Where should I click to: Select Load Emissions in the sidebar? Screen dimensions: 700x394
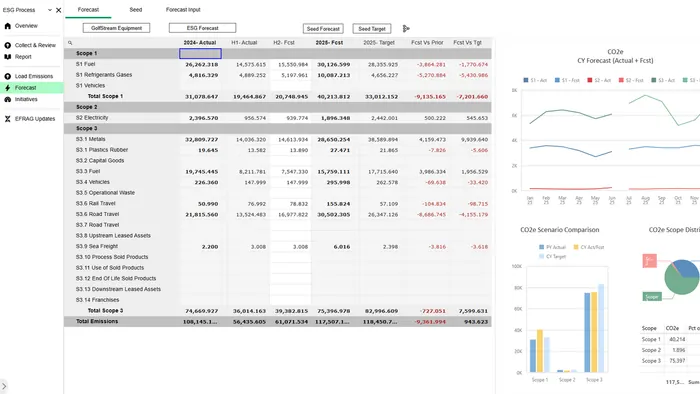point(34,76)
